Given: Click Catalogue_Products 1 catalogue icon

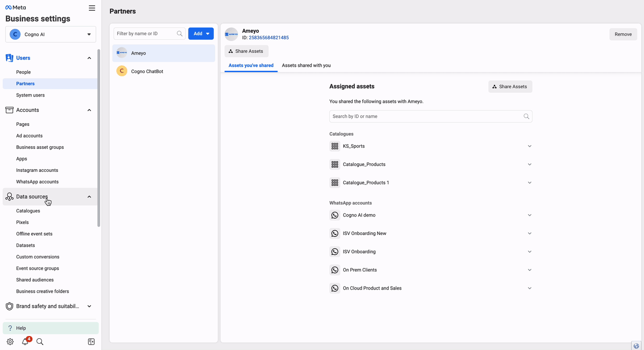Looking at the screenshot, I should point(335,183).
